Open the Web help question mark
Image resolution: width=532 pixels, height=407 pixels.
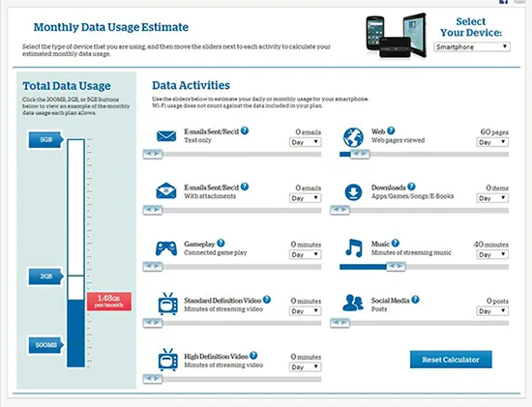coord(391,131)
